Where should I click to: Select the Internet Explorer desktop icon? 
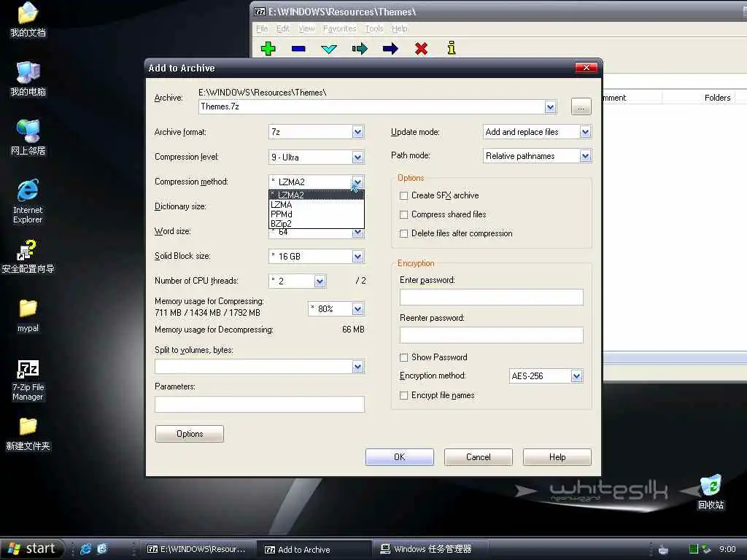[x=28, y=201]
